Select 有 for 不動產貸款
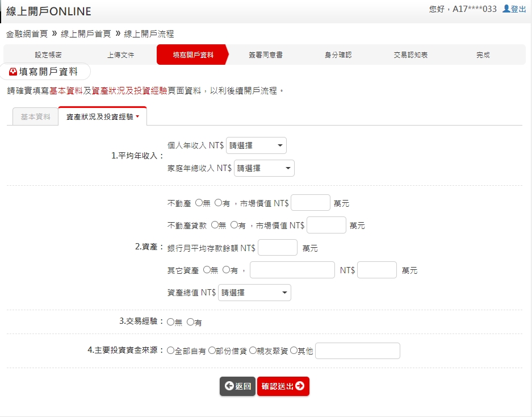Screen dimensions: 532x417 (x=234, y=226)
